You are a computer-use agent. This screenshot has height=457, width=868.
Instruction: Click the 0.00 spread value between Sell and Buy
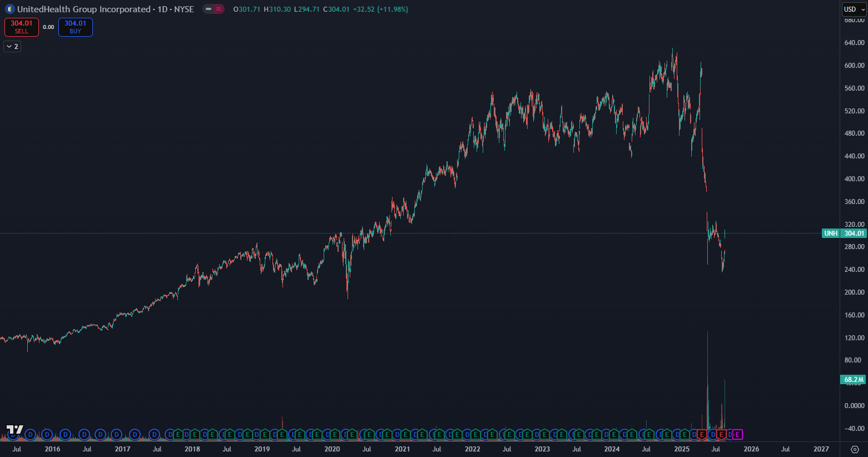point(48,27)
